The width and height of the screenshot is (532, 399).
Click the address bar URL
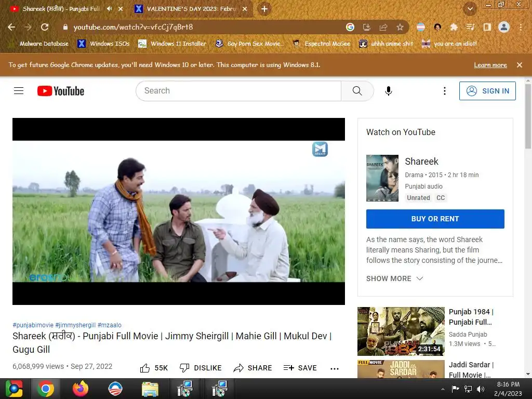tap(133, 27)
